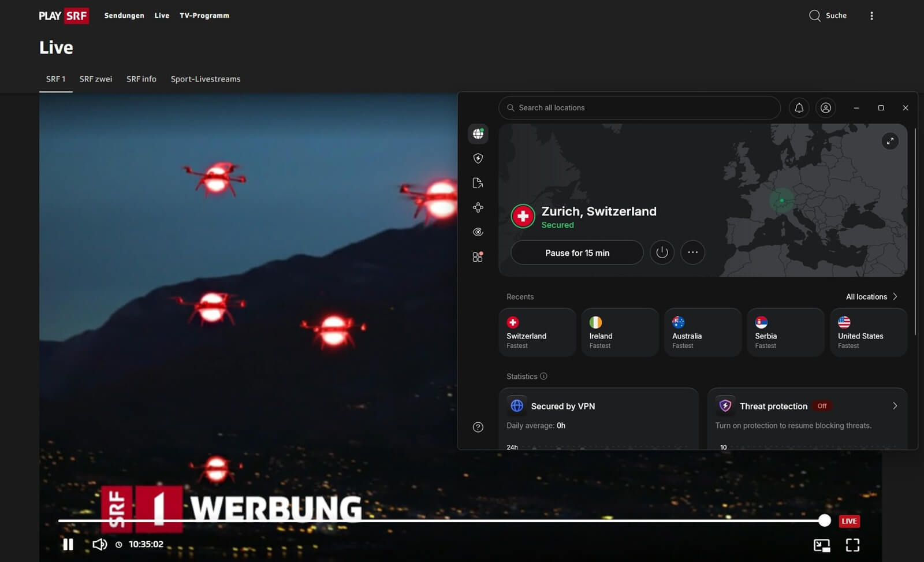Open the help question mark icon
This screenshot has height=562, width=924.
click(478, 427)
